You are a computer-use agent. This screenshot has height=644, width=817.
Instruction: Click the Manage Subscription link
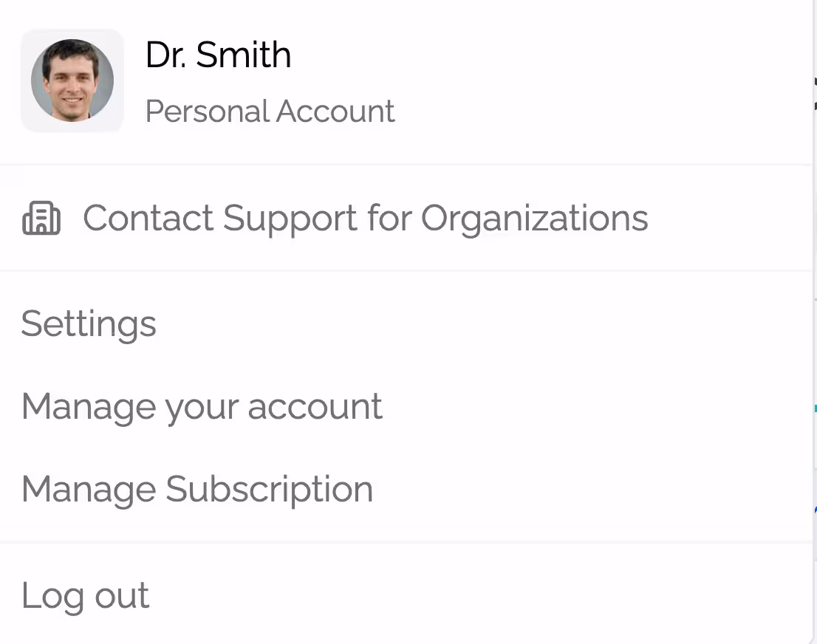[x=197, y=489]
